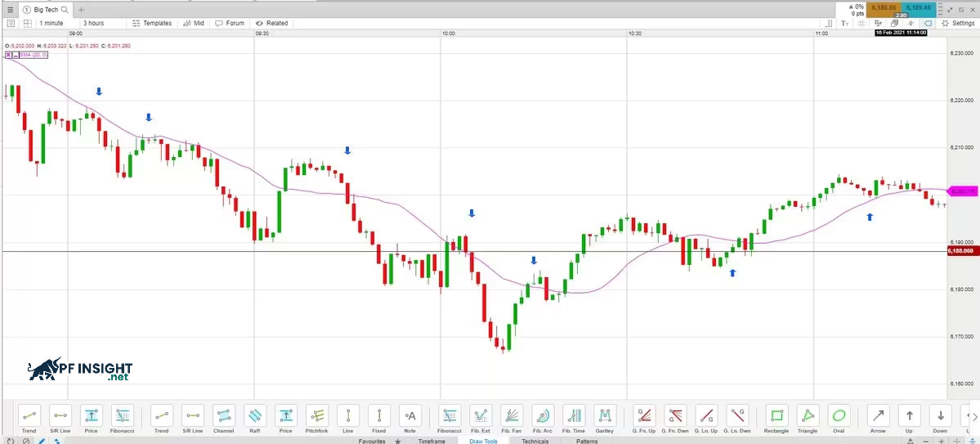Switch to the Technicals tab

535,441
